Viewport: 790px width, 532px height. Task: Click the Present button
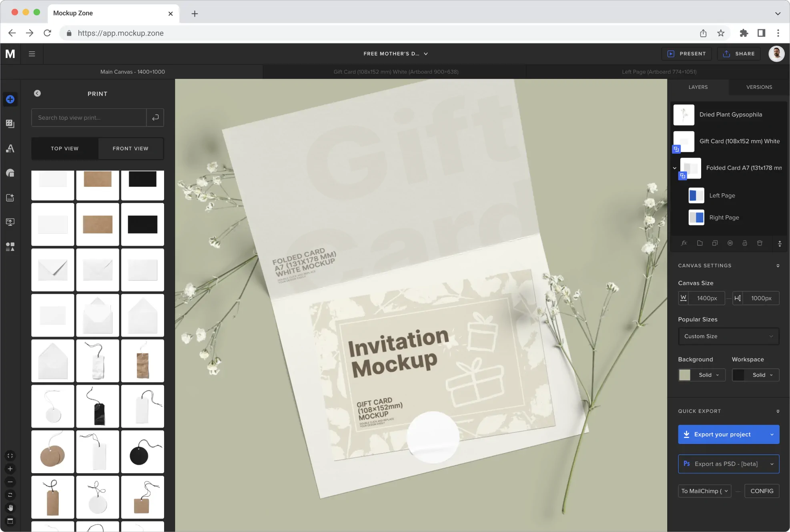click(x=687, y=54)
